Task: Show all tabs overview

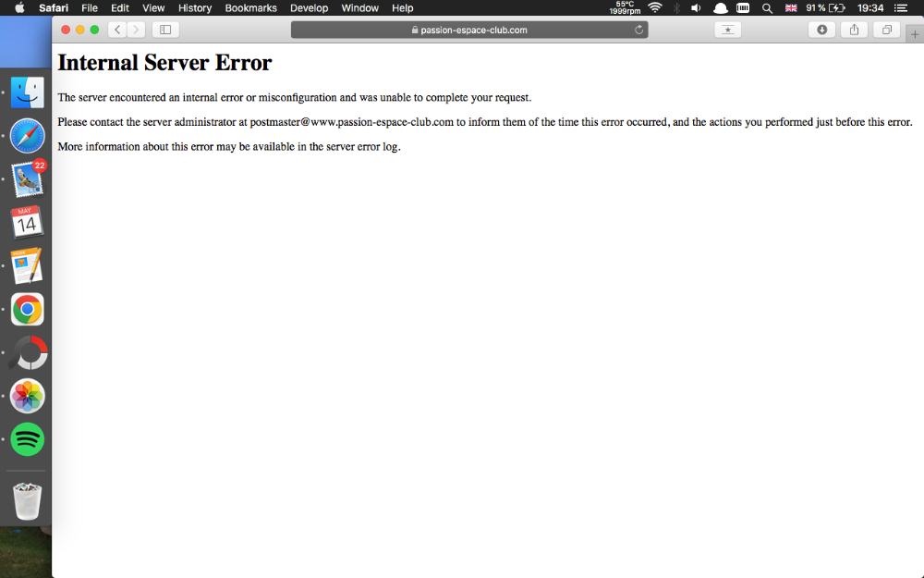Action: [x=886, y=30]
